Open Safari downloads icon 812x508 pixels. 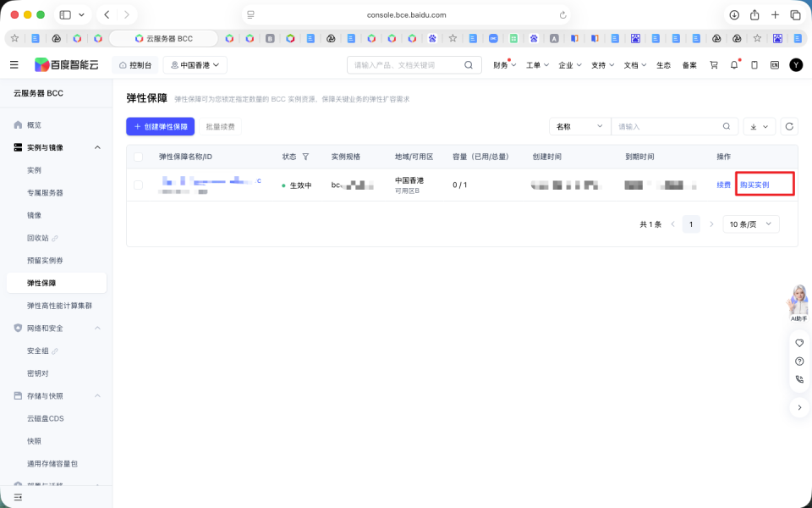(734, 15)
